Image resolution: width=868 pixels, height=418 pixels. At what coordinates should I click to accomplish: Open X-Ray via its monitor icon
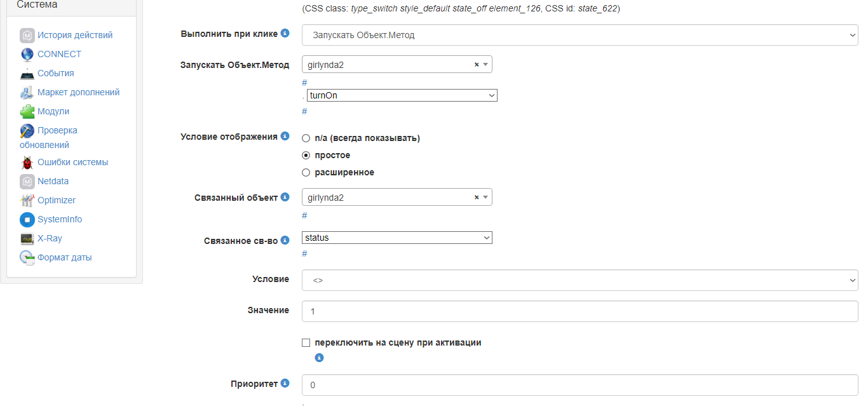coord(27,238)
